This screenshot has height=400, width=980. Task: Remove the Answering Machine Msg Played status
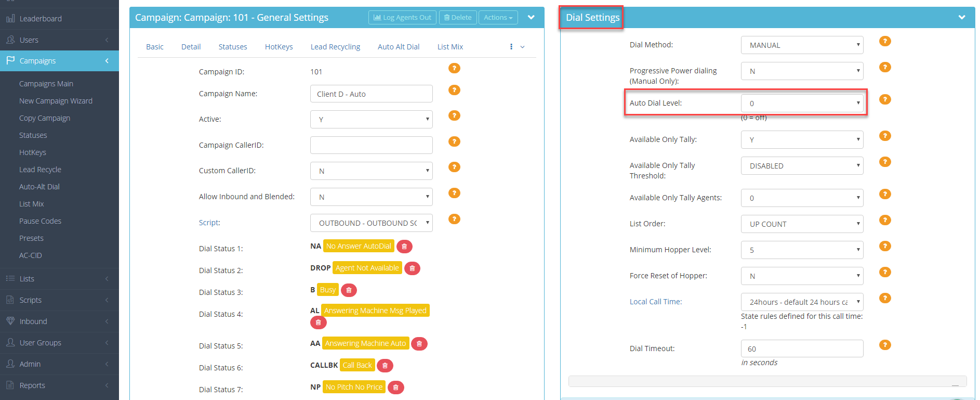click(x=318, y=322)
